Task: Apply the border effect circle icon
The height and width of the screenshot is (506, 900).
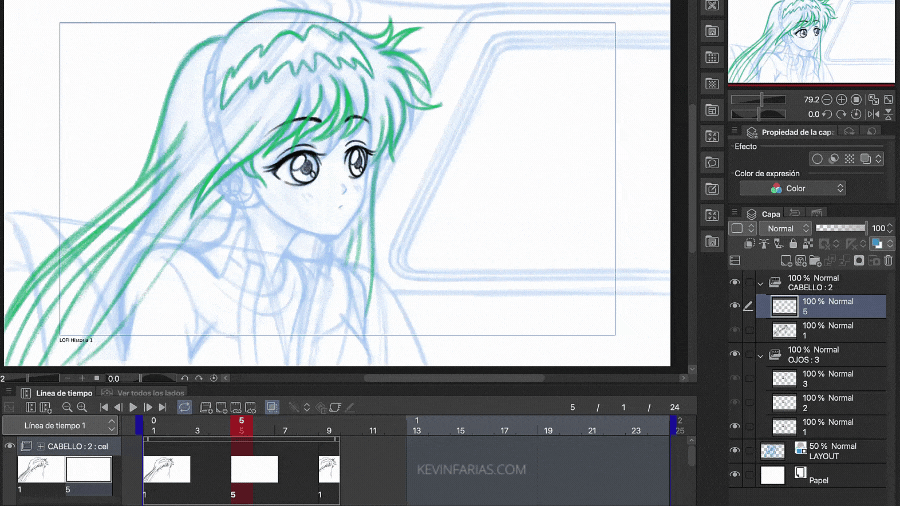Action: [x=817, y=159]
